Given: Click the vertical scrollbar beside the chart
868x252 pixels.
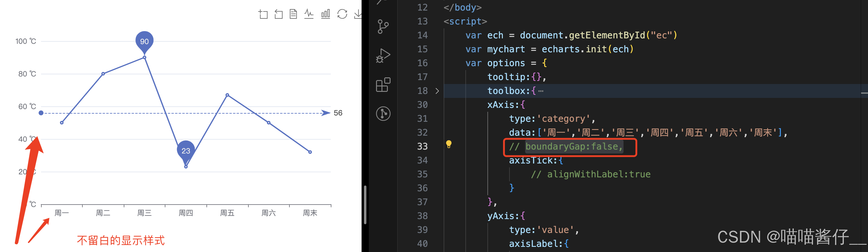Looking at the screenshot, I should pos(365,205).
